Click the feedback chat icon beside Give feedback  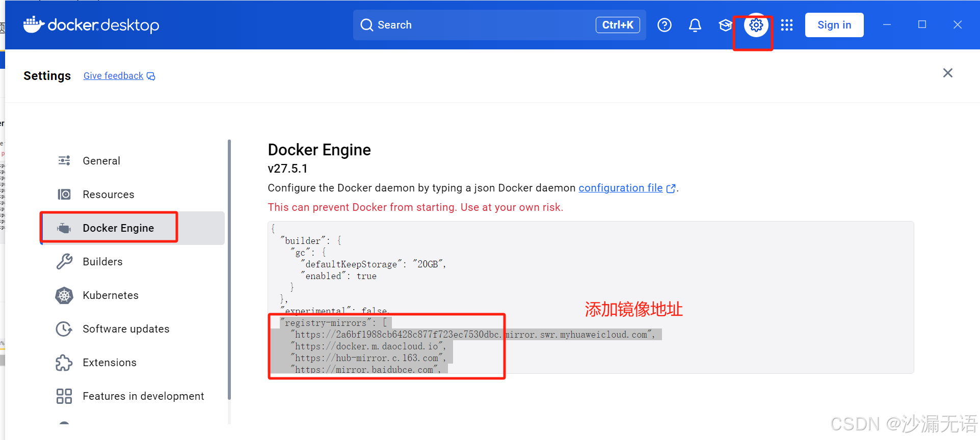coord(151,76)
